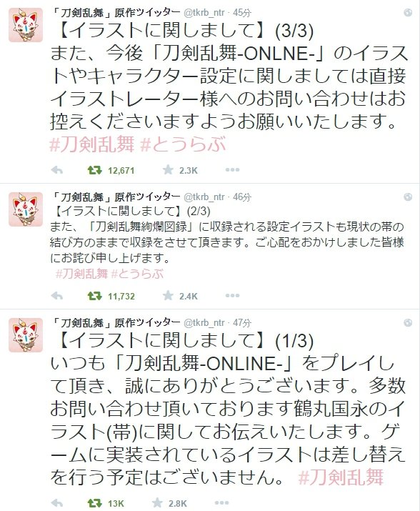
Task: Open more options on the (1/3) tweet
Action: click(221, 503)
